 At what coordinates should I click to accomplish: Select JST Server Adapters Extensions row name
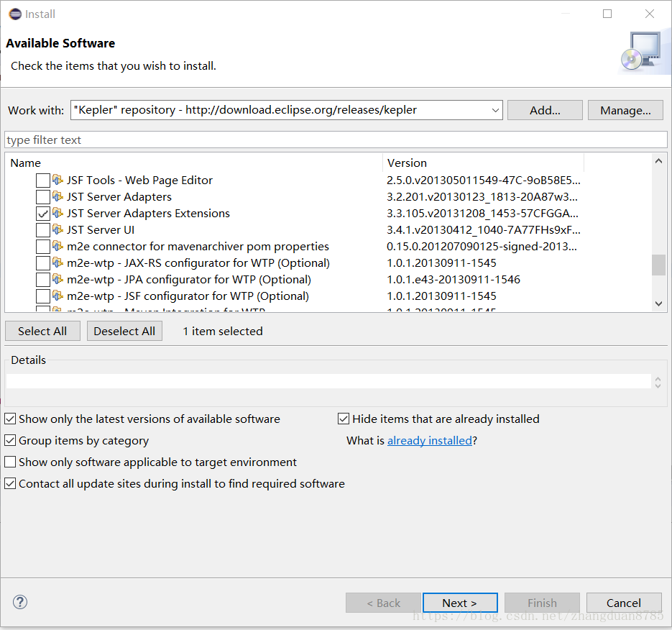point(148,213)
